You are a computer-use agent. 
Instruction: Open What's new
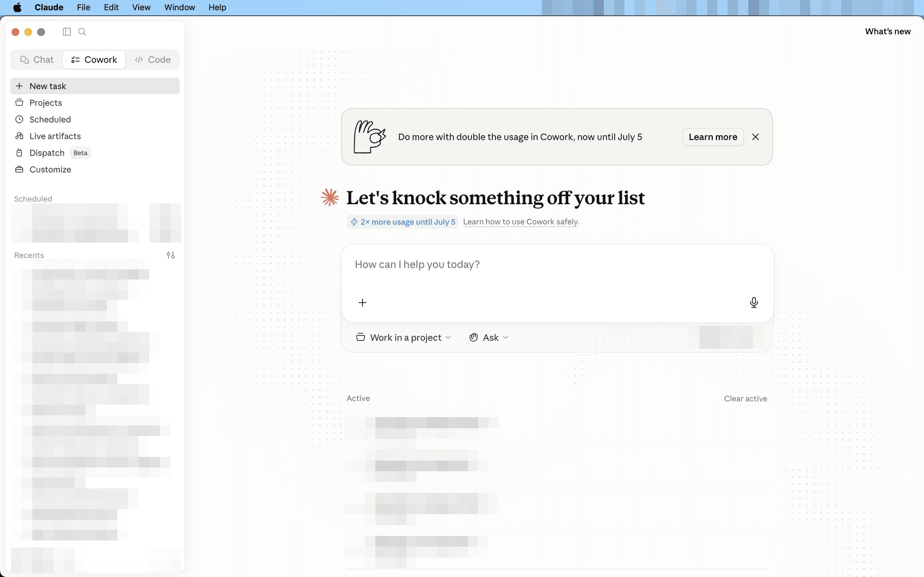pos(888,31)
